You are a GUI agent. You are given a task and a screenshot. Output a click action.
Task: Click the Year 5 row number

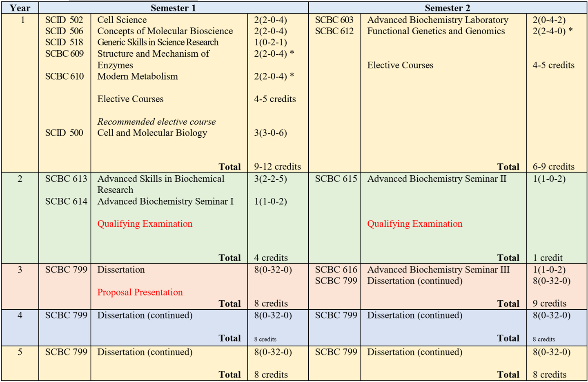[x=20, y=352]
